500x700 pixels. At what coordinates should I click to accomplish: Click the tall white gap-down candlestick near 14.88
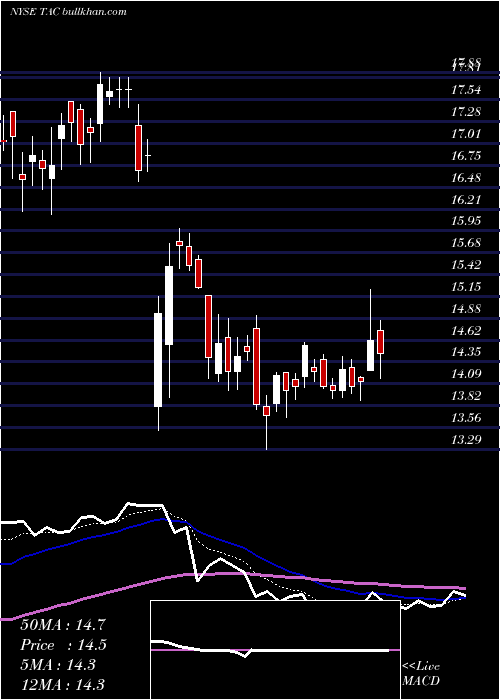(158, 360)
